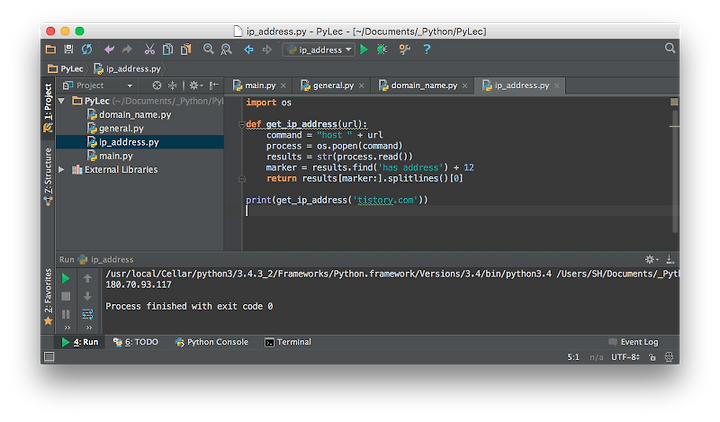This screenshot has width=720, height=422.
Task: Click the Synchronize toolbar icon
Action: (87, 49)
